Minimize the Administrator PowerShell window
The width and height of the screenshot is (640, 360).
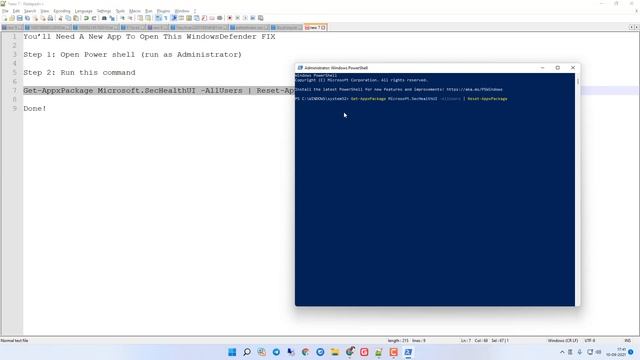point(542,68)
